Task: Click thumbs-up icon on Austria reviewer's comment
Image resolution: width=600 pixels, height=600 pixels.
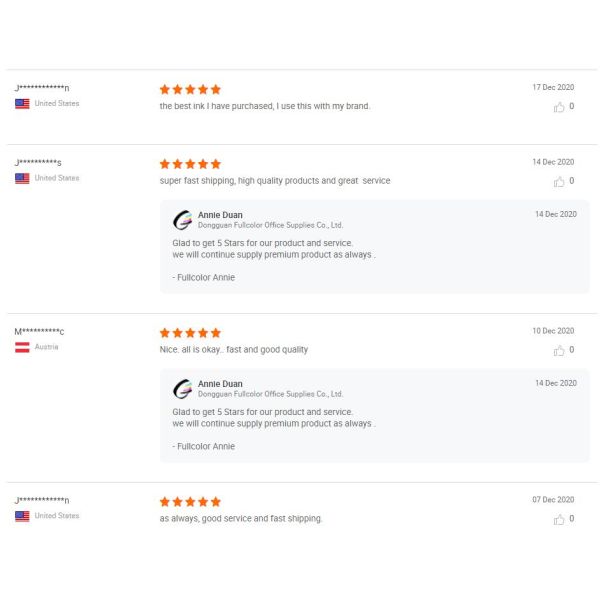Action: pyautogui.click(x=559, y=351)
